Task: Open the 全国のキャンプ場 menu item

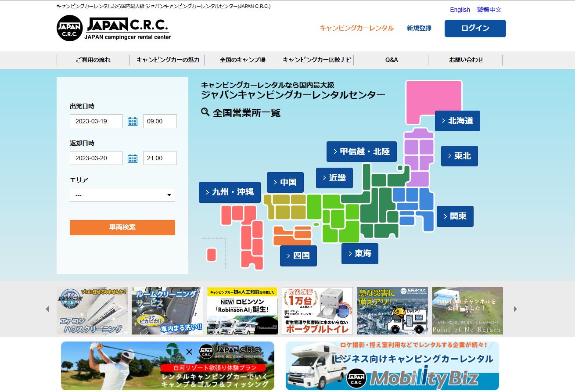Action: 242,60
